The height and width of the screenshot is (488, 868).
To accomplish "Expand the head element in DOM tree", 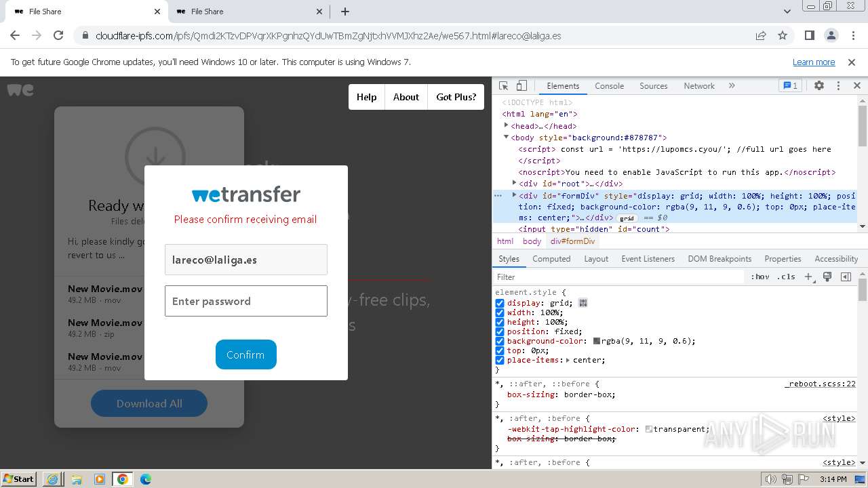I will coord(506,125).
